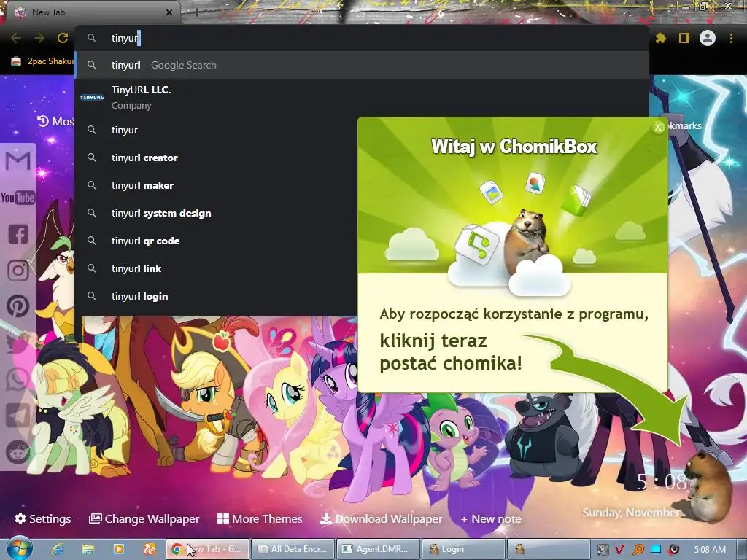Open new tab Settings
Image resolution: width=747 pixels, height=560 pixels.
pyautogui.click(x=43, y=518)
